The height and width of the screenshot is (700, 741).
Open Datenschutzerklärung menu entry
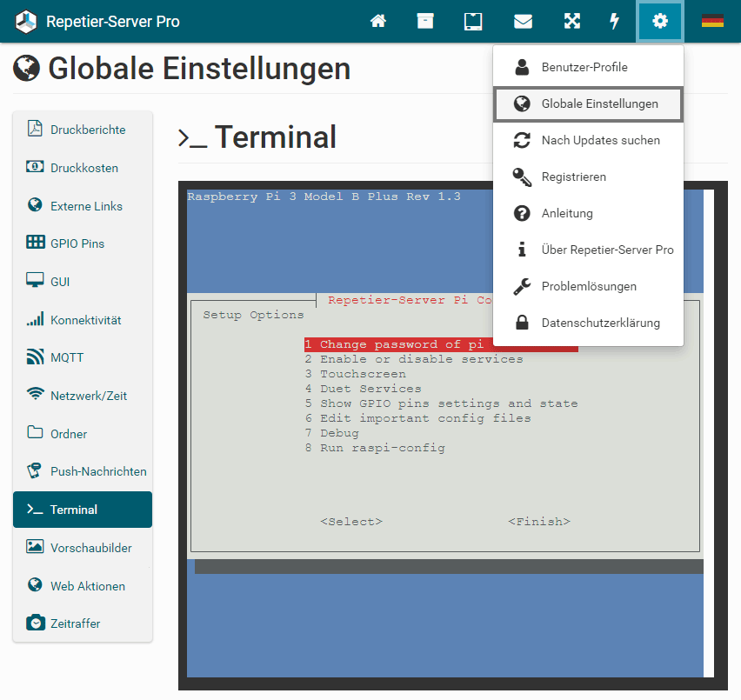coord(588,323)
